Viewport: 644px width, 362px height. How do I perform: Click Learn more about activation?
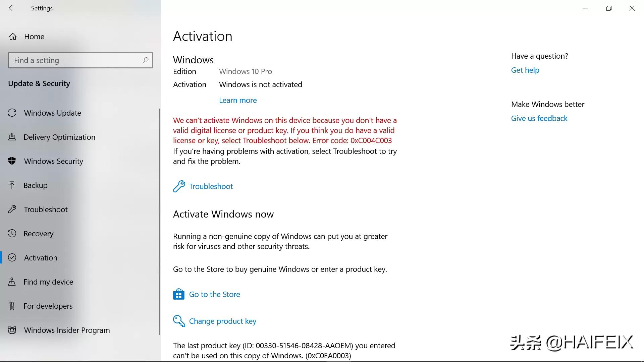pyautogui.click(x=238, y=100)
